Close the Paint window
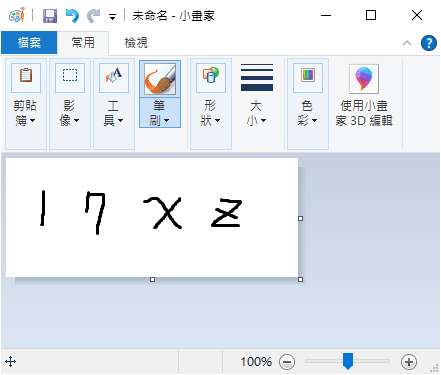Image resolution: width=441 pixels, height=375 pixels. (x=417, y=15)
